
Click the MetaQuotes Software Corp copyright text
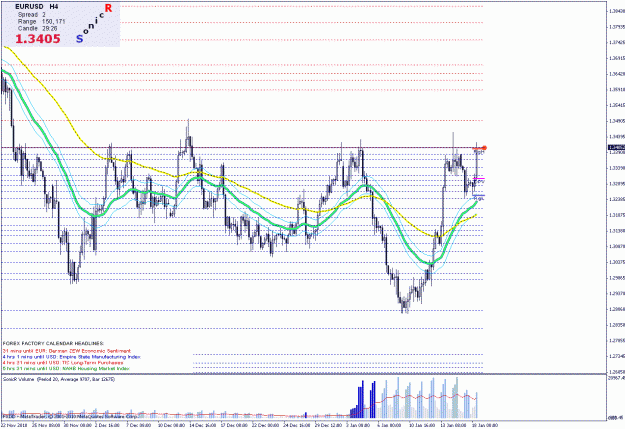pyautogui.click(x=70, y=416)
